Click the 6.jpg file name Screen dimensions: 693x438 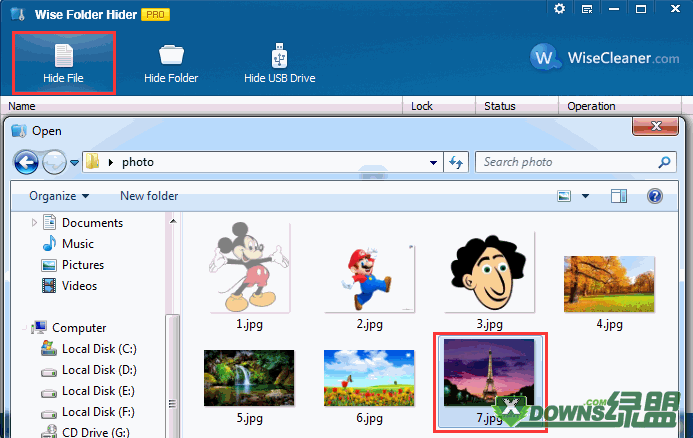(x=369, y=418)
